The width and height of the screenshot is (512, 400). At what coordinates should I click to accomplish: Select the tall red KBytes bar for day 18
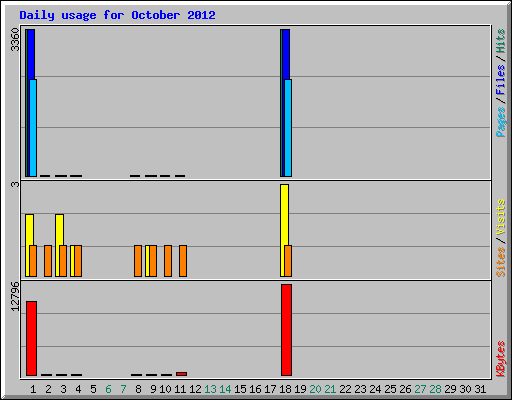click(286, 330)
